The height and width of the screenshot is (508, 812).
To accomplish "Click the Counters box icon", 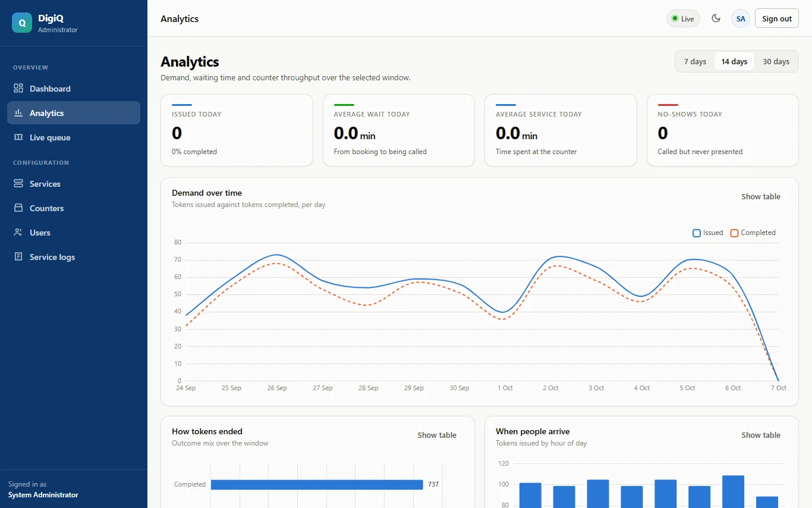I will pos(18,208).
